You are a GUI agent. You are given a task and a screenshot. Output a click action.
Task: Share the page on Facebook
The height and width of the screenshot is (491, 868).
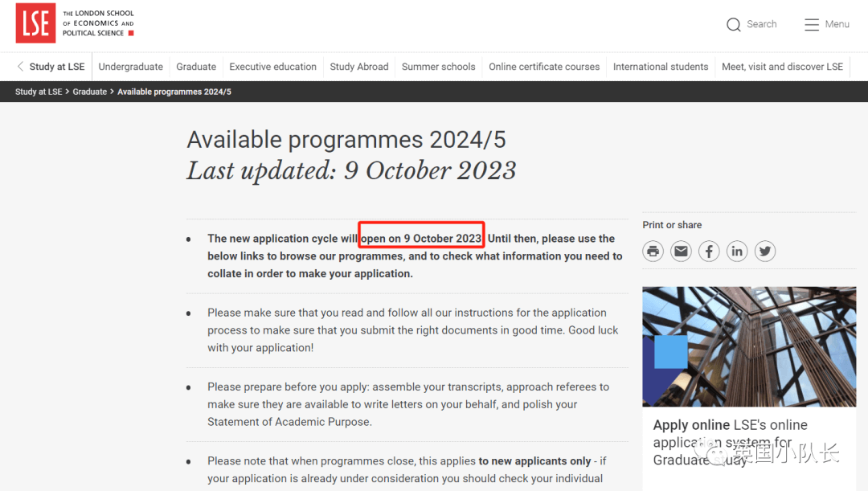point(709,252)
